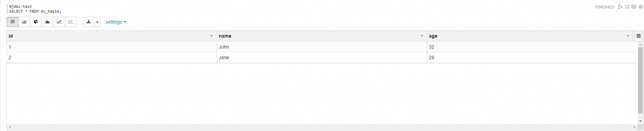The width and height of the screenshot is (644, 131).
Task: Open the settings link menu
Action: click(x=116, y=22)
